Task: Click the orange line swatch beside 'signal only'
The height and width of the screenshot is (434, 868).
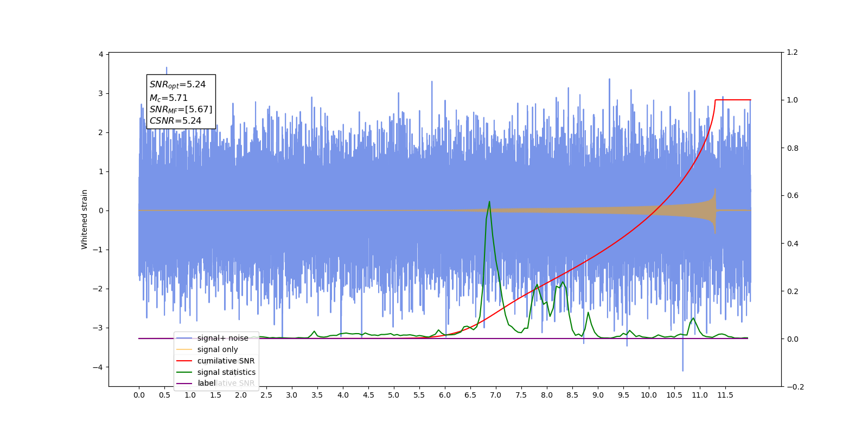Action: pyautogui.click(x=184, y=349)
